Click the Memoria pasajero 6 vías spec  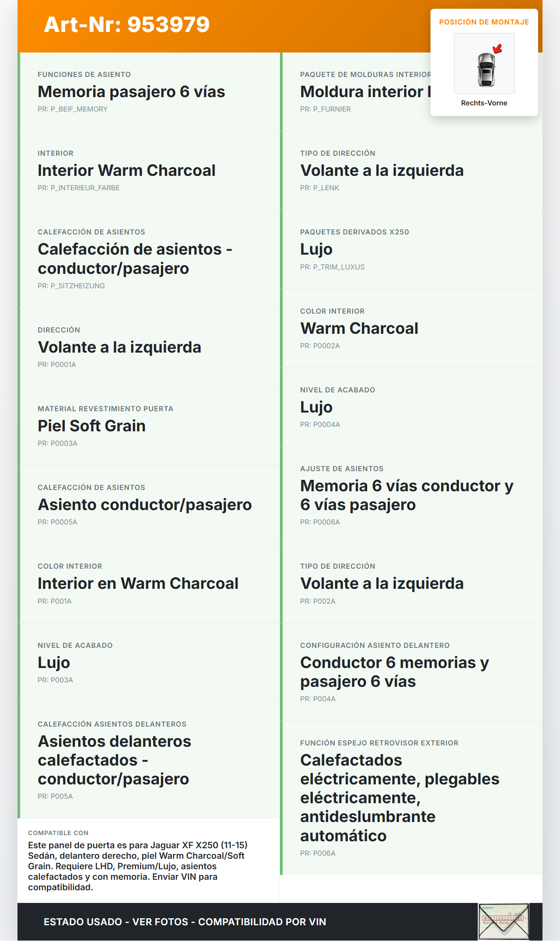click(131, 92)
